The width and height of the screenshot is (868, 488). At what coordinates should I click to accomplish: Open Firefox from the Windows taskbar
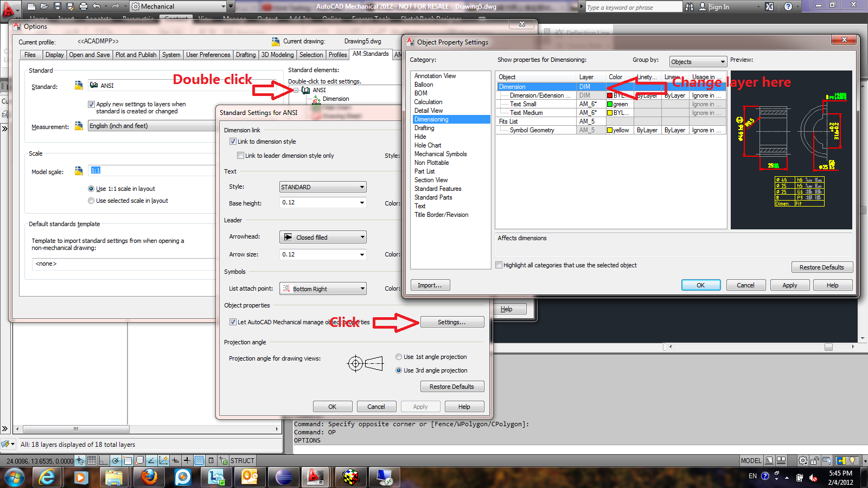click(149, 477)
